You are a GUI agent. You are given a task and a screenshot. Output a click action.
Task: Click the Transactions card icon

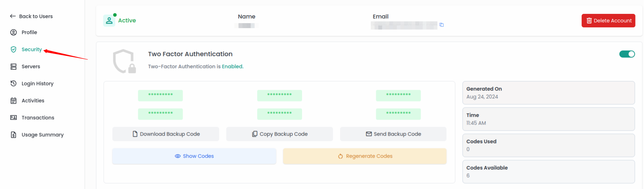pos(14,118)
